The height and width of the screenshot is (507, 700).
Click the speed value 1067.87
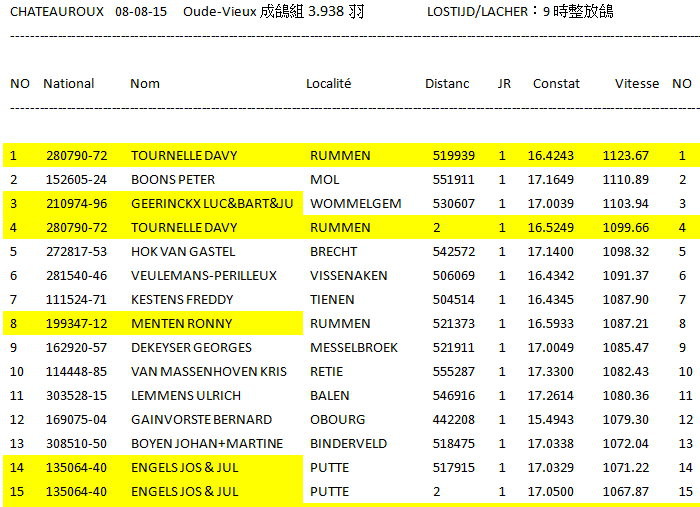pos(625,492)
